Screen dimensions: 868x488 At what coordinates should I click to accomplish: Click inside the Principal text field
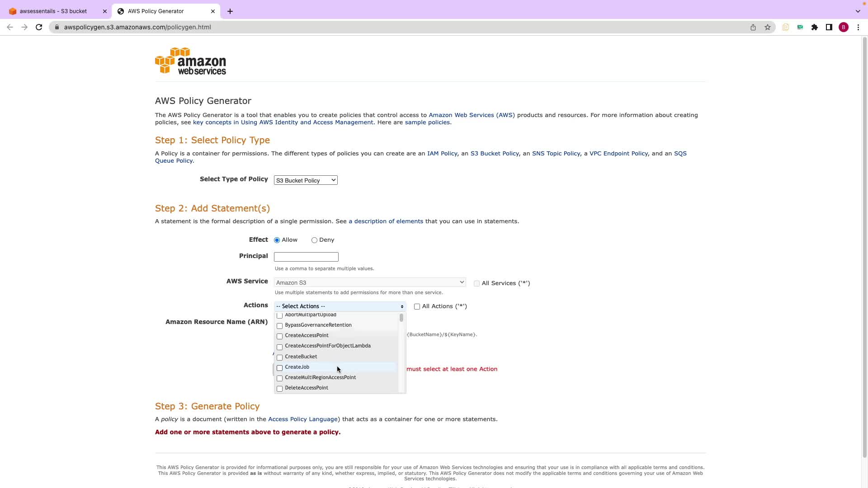(306, 257)
